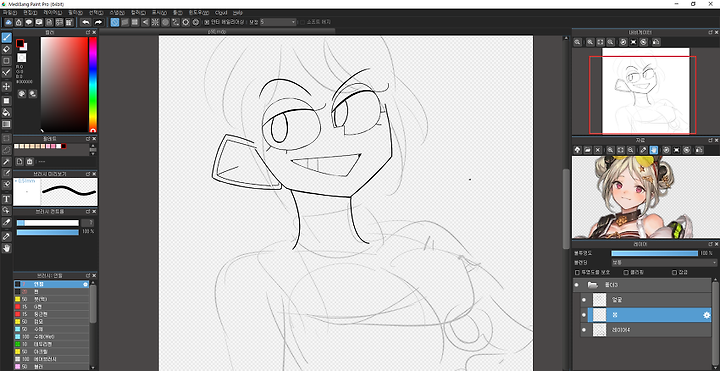The image size is (720, 371).
Task: Pop out the Layer panel window
Action: pyautogui.click(x=710, y=244)
